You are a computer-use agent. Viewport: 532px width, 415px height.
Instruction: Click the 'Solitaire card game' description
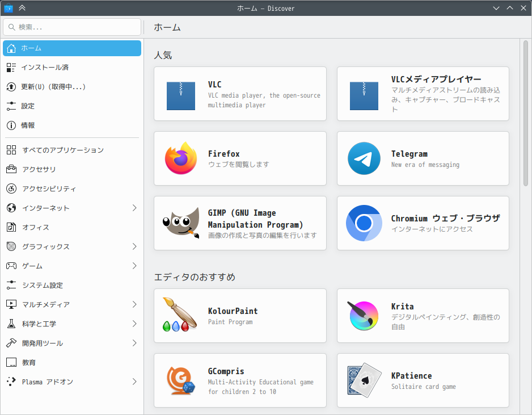point(424,387)
